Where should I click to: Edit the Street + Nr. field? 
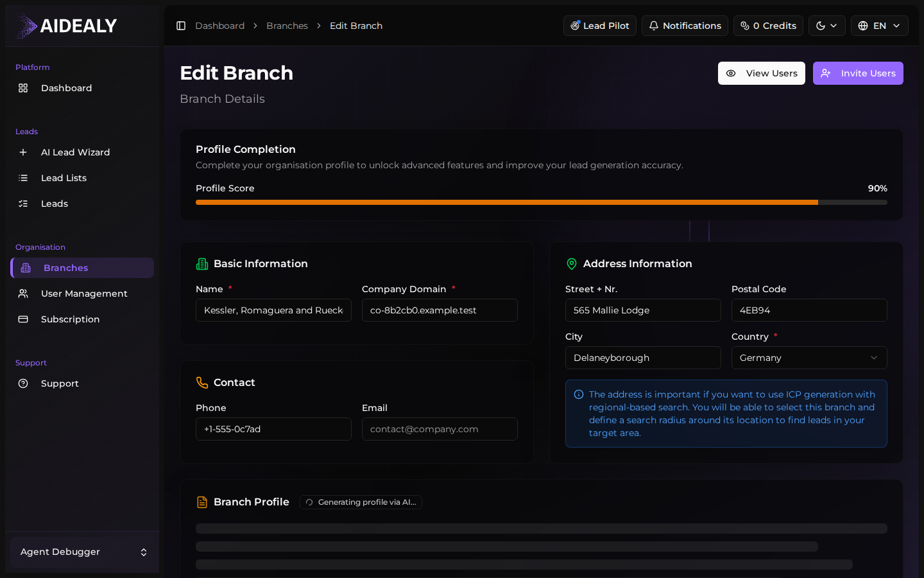click(643, 310)
